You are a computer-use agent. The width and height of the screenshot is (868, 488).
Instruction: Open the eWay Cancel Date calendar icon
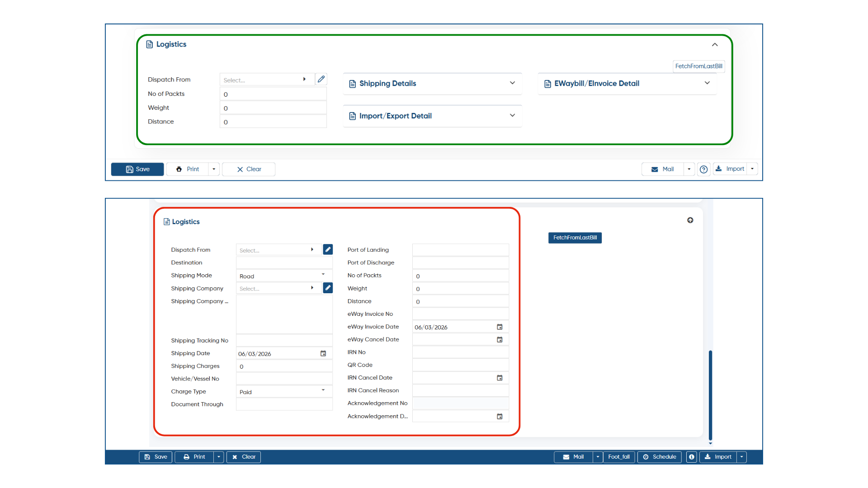point(500,339)
